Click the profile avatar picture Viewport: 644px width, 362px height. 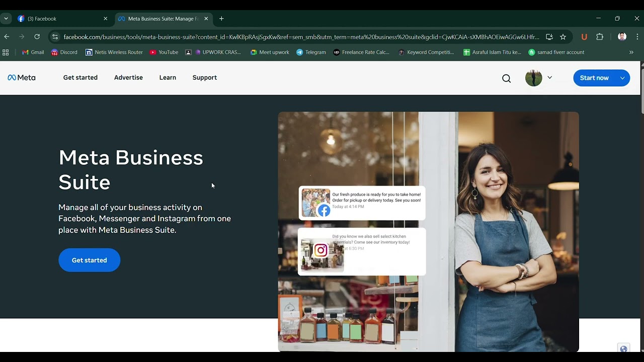point(533,78)
